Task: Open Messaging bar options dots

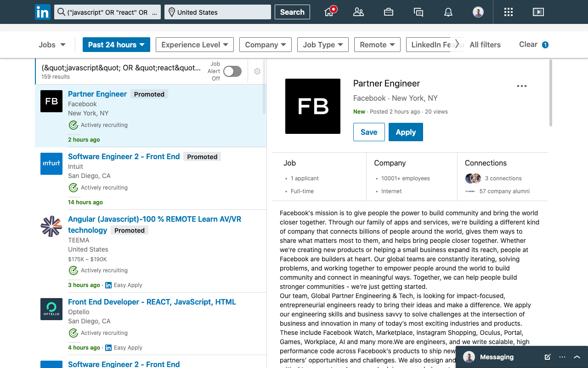Action: (562, 357)
